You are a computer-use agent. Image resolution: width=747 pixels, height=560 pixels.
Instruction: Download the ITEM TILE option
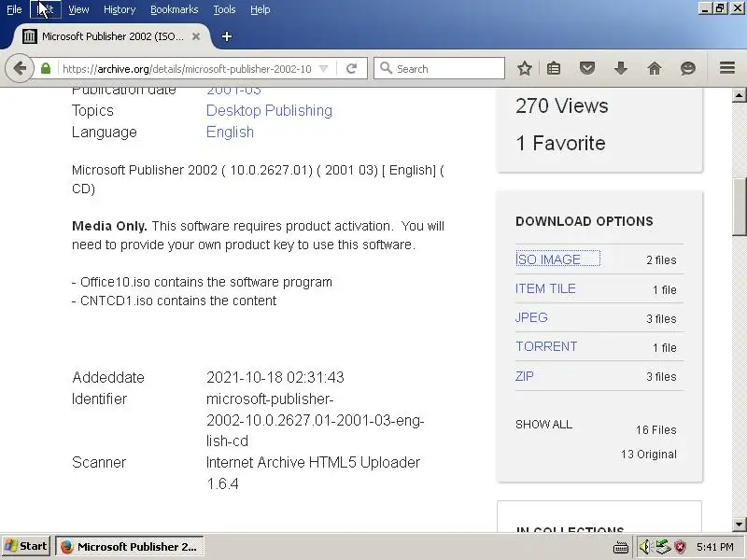coord(545,288)
